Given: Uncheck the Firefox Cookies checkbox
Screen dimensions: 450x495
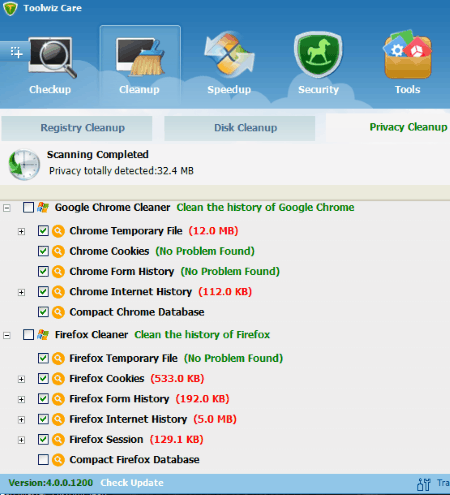Looking at the screenshot, I should (43, 379).
